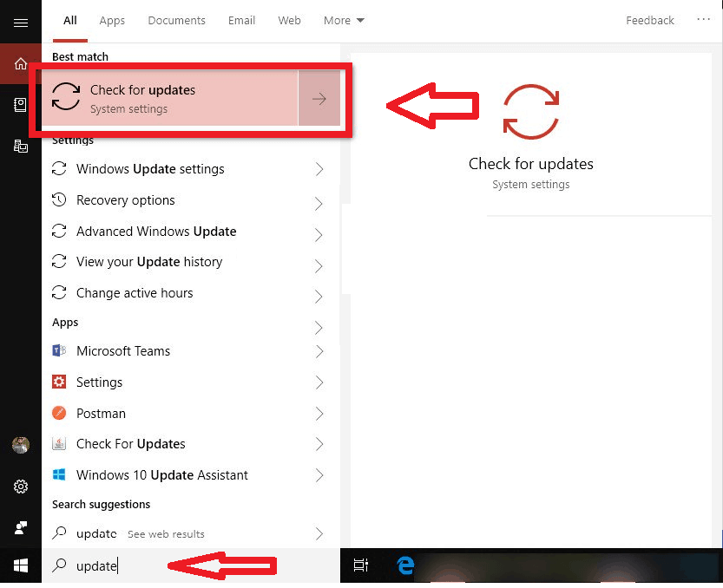Expand View your Update history chevron
This screenshot has height=588, width=723.
point(319,265)
